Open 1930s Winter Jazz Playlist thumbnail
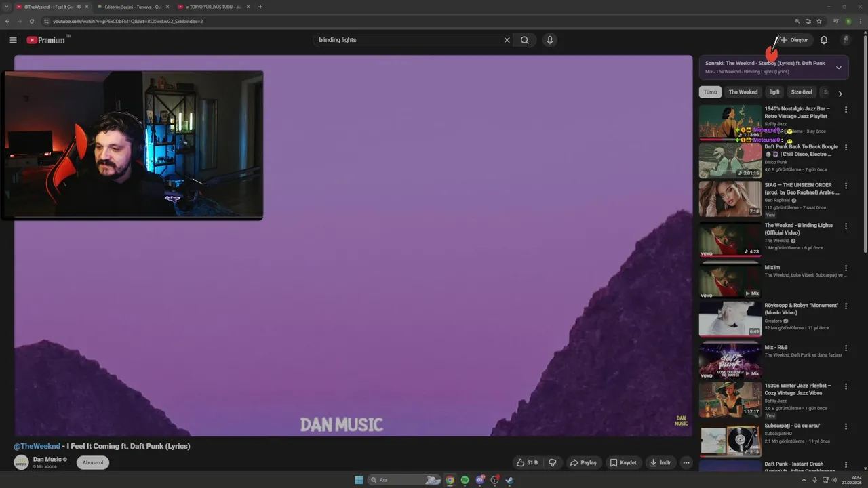868x488 pixels. coord(730,399)
